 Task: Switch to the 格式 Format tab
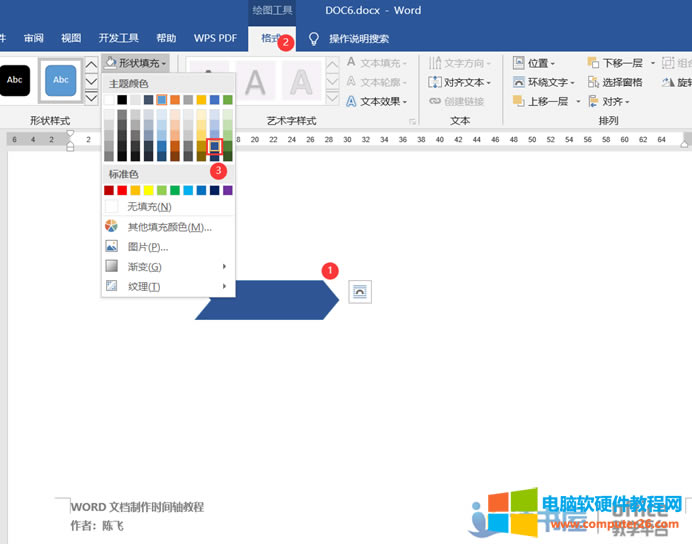point(270,38)
